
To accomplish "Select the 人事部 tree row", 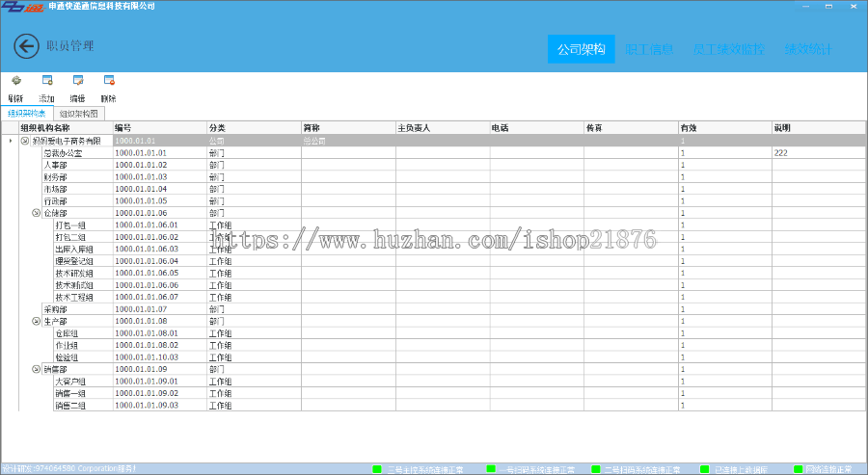I will (55, 166).
